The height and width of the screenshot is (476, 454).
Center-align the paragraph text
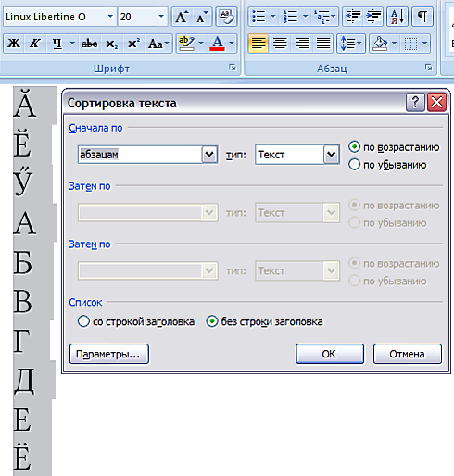280,44
